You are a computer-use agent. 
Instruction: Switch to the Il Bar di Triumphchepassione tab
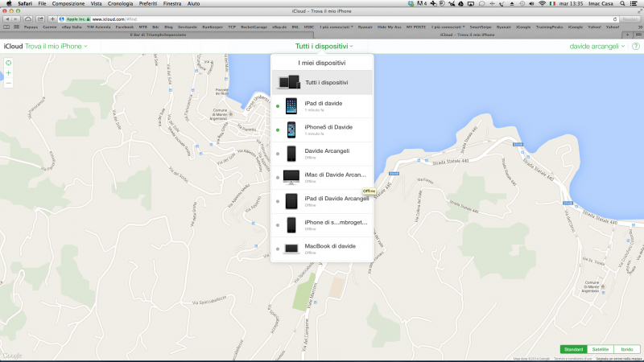(x=158, y=35)
